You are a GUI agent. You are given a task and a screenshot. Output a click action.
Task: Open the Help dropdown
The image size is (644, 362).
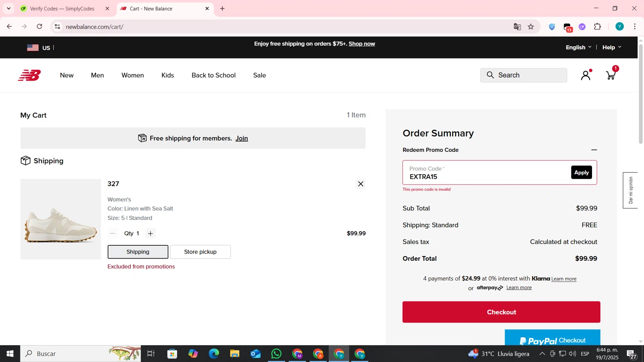click(612, 47)
